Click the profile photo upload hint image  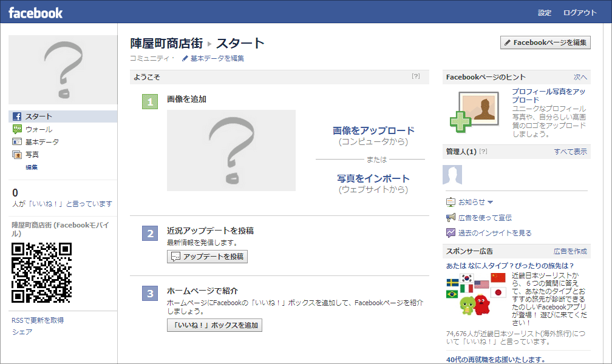pyautogui.click(x=475, y=112)
